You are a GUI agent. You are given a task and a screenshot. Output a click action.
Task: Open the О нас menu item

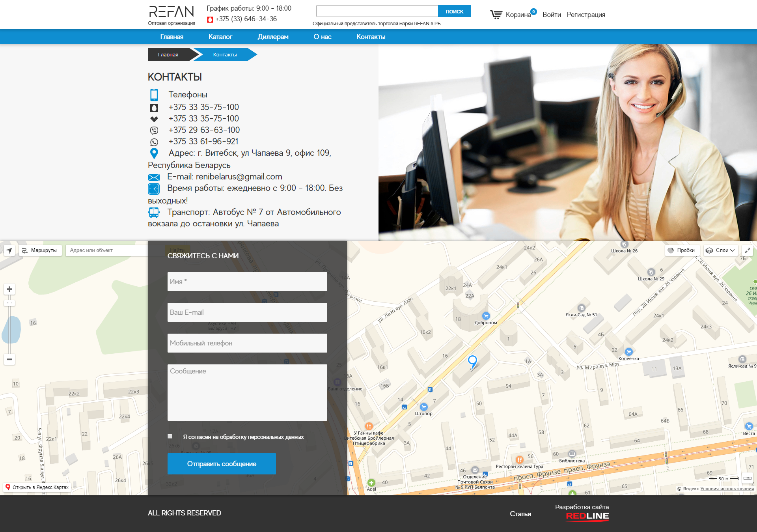pyautogui.click(x=323, y=37)
